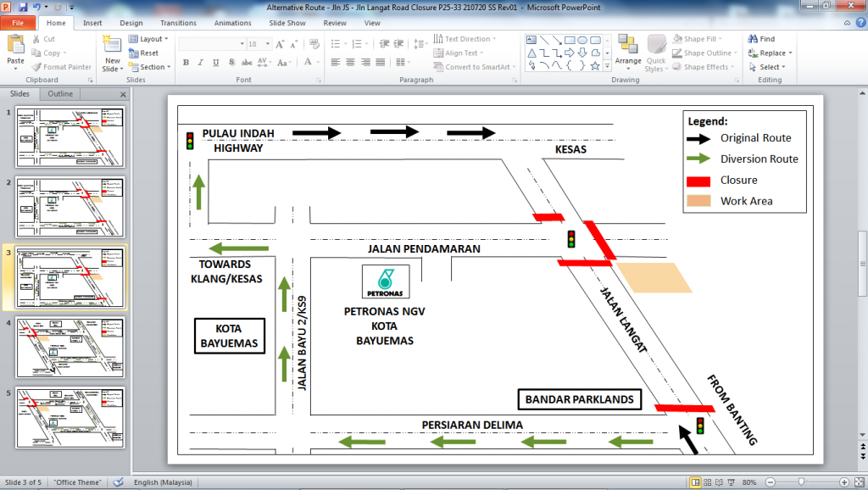Screen dimensions: 868x490
Task: Select the oval shape in shapes gallery
Action: tap(583, 40)
